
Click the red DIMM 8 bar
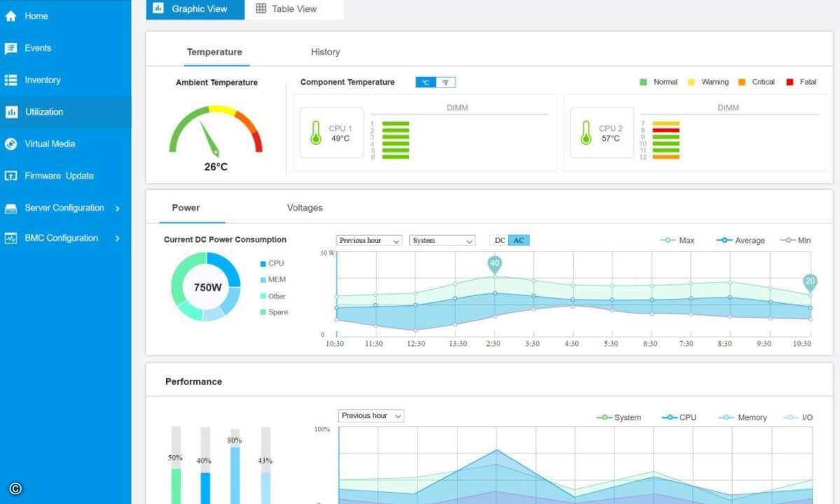[666, 130]
